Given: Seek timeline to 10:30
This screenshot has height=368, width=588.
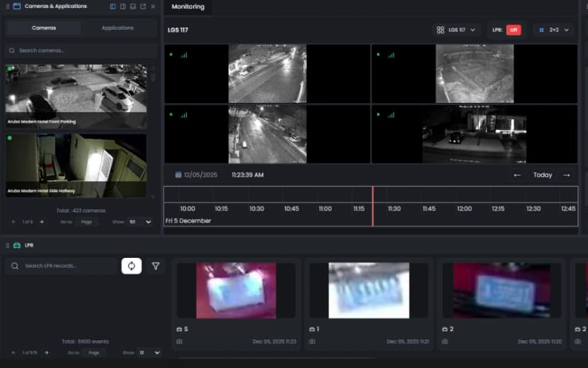Looking at the screenshot, I should point(256,209).
